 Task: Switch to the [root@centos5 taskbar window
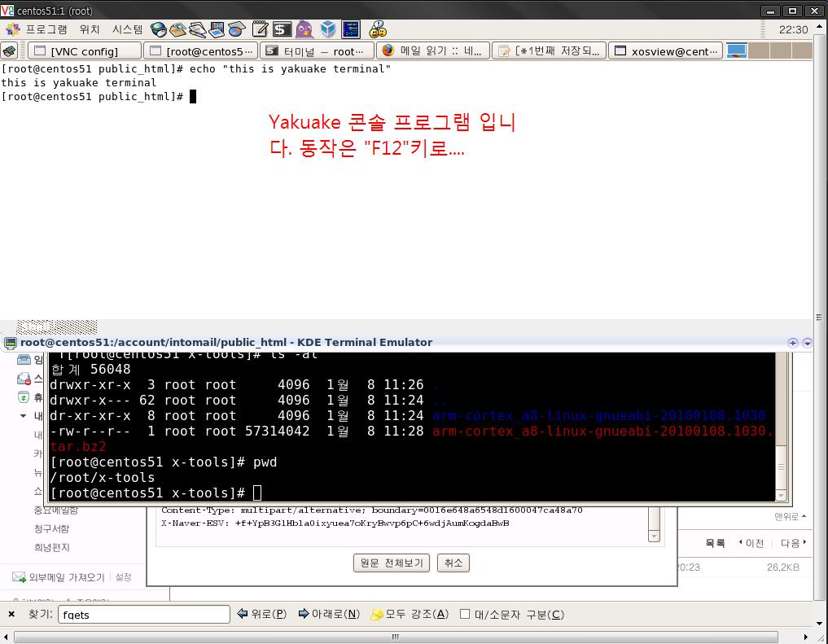coord(201,51)
